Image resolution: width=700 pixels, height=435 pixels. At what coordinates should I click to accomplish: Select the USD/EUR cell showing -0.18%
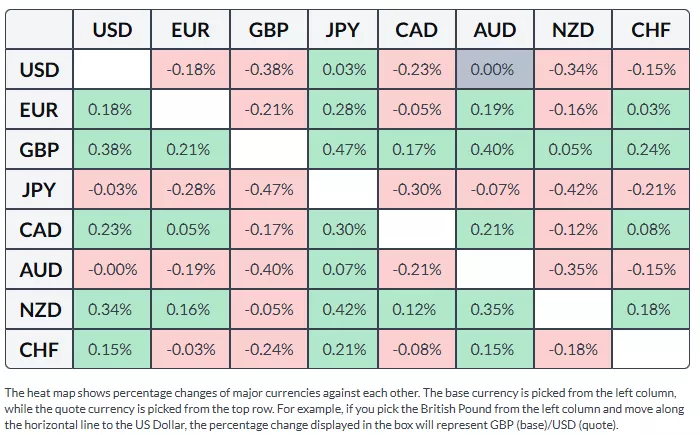coord(189,70)
